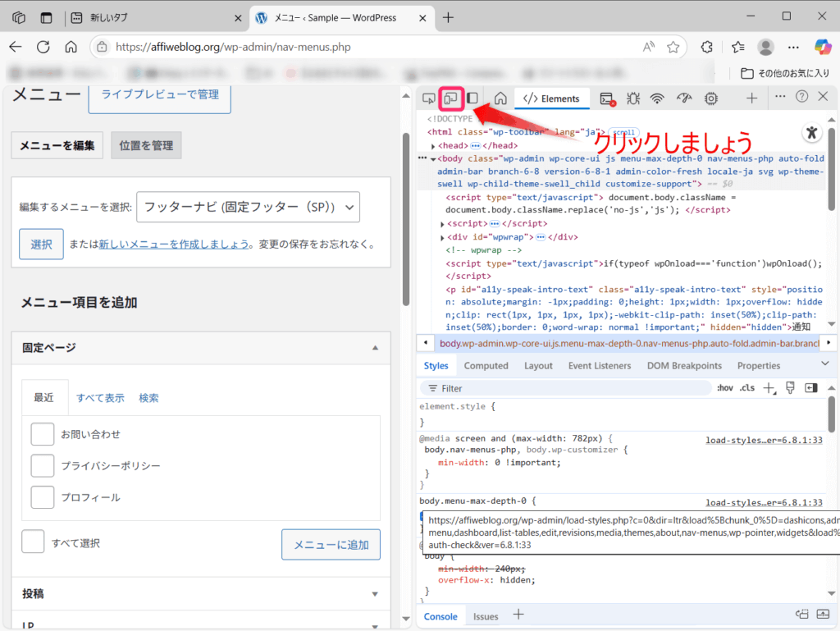
Task: Toggle the :hov element state button
Action: tap(725, 388)
